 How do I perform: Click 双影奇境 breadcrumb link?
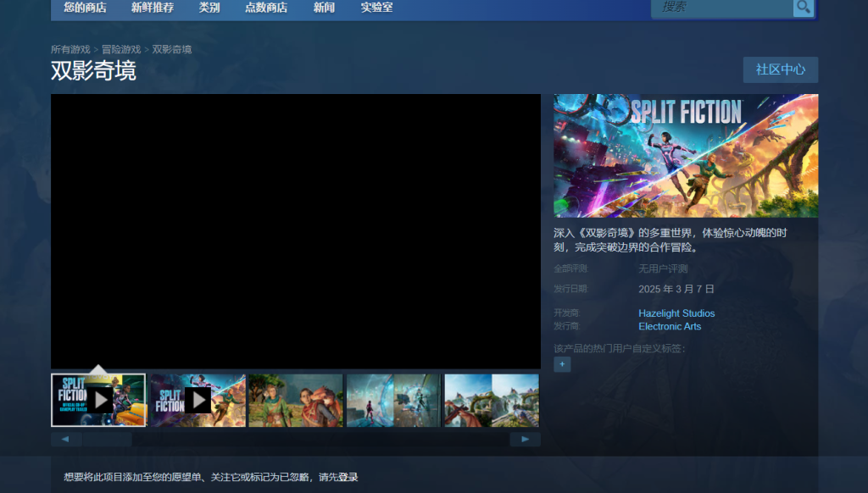[171, 49]
